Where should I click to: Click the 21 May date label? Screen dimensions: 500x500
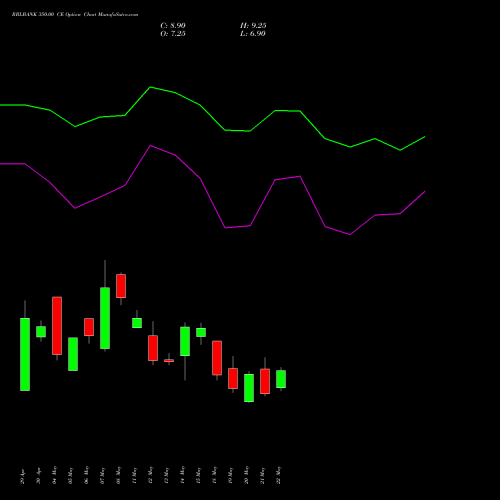[262, 475]
